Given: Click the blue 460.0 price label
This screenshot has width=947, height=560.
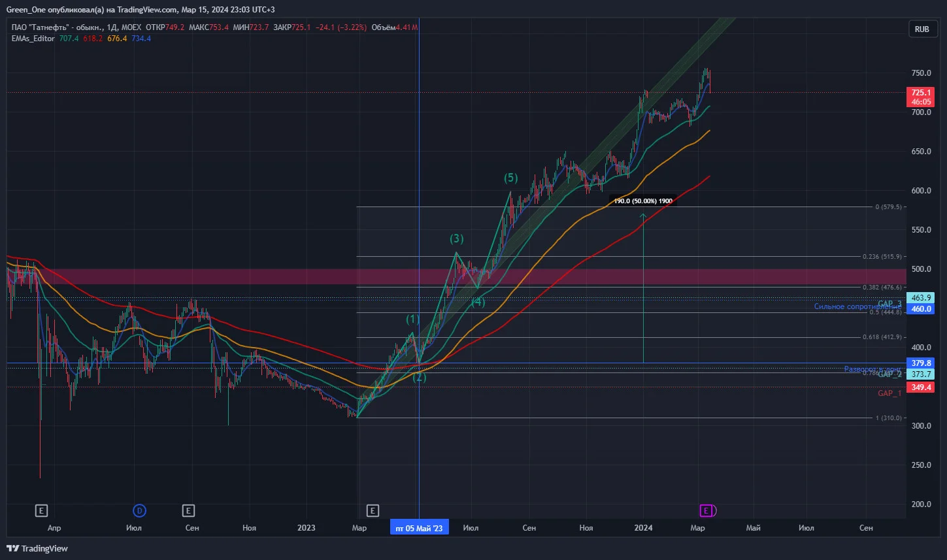Looking at the screenshot, I should [922, 308].
